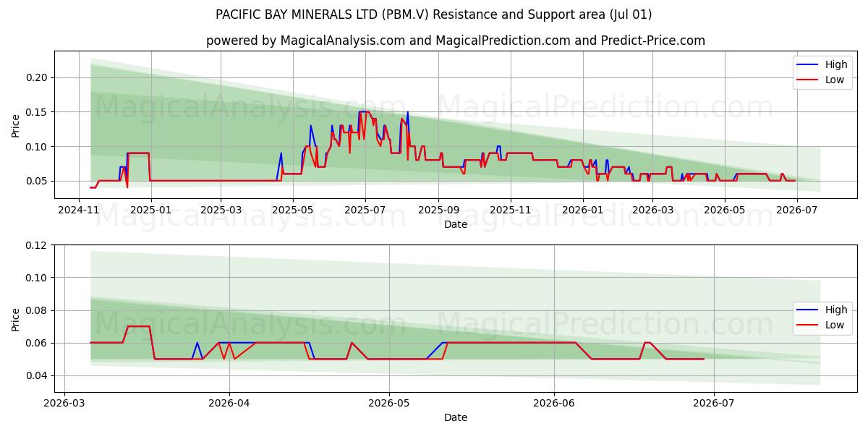
Task: Click the bottom chart's 'Price' axis label
Action: (16, 319)
